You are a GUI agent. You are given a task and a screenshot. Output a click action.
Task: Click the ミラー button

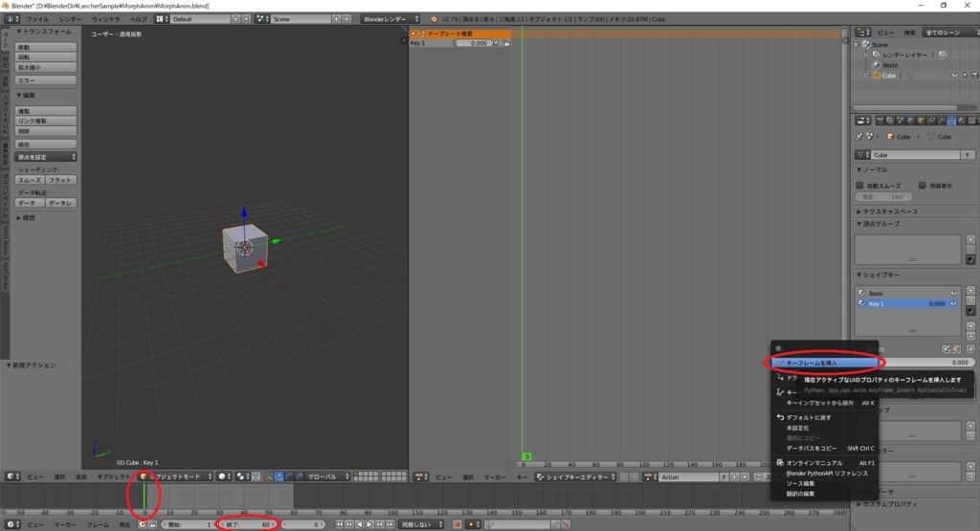pyautogui.click(x=46, y=80)
